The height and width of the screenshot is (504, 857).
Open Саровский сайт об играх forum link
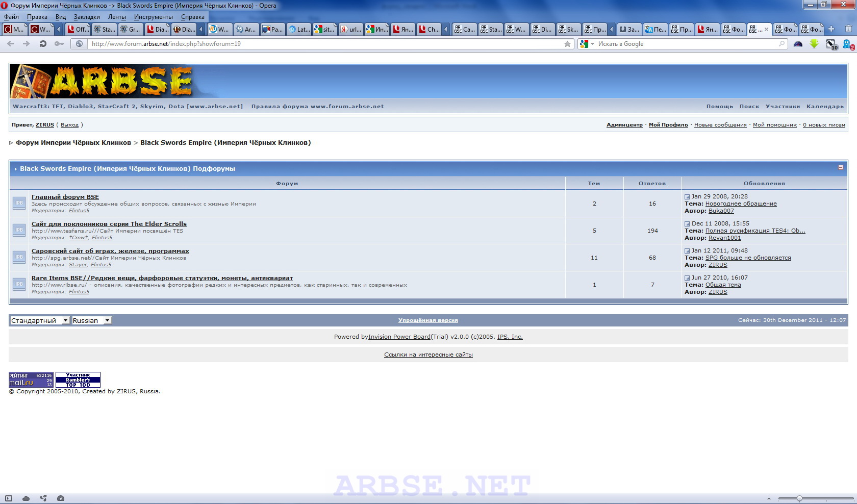(x=110, y=251)
